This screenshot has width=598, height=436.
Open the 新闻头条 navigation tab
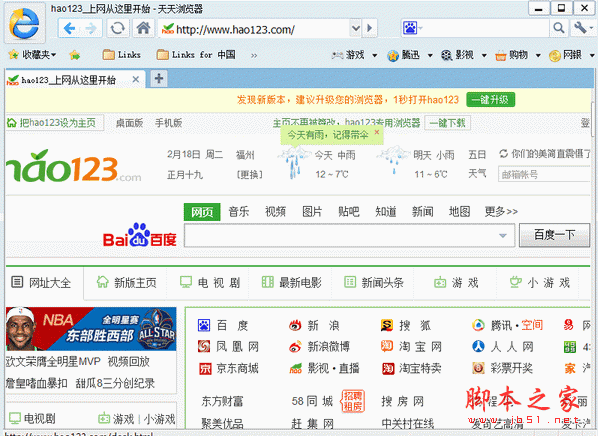click(x=374, y=283)
